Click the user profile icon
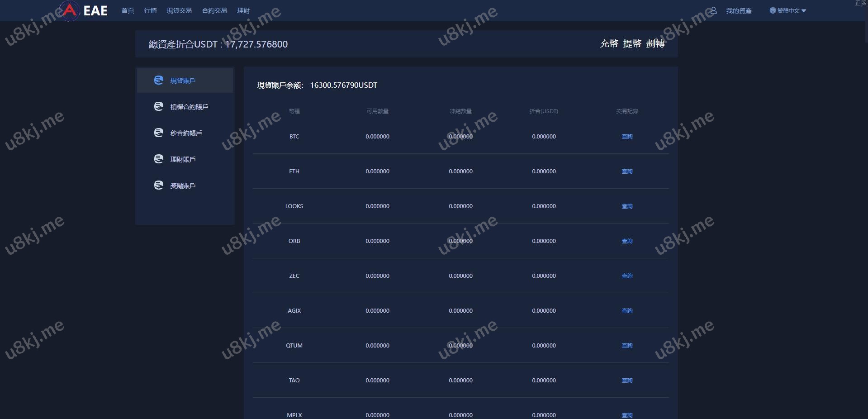868x419 pixels. pyautogui.click(x=713, y=10)
